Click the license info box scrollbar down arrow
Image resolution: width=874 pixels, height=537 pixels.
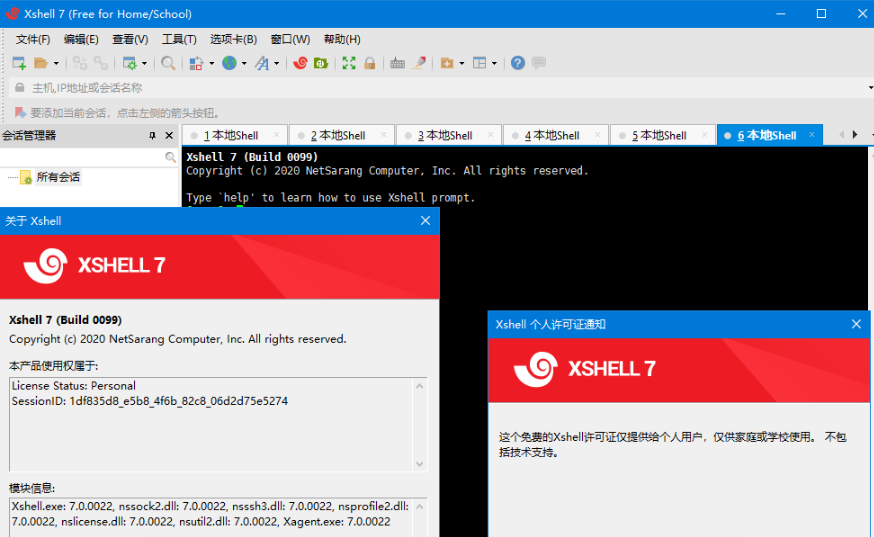(x=420, y=464)
